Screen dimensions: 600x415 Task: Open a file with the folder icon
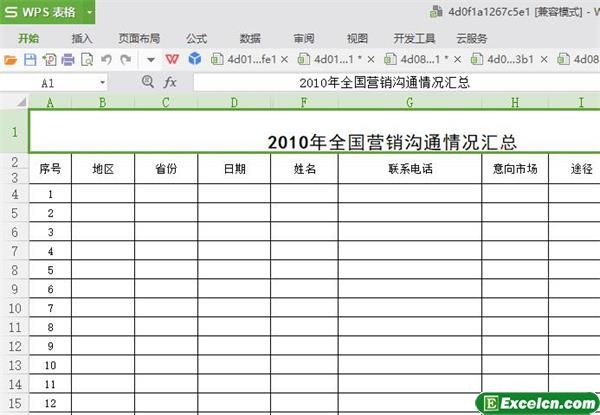point(10,60)
